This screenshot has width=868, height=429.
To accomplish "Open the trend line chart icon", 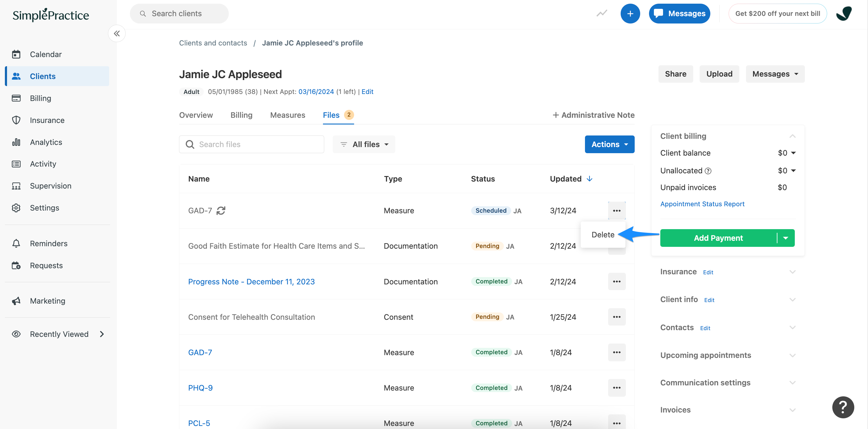I will [x=601, y=13].
